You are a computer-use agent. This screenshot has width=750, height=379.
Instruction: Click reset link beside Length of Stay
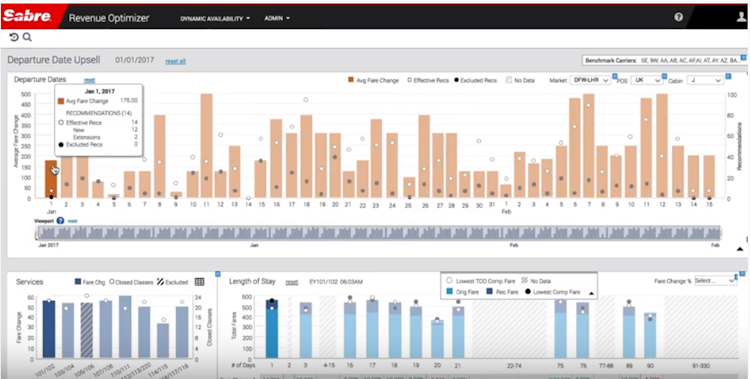(x=292, y=282)
